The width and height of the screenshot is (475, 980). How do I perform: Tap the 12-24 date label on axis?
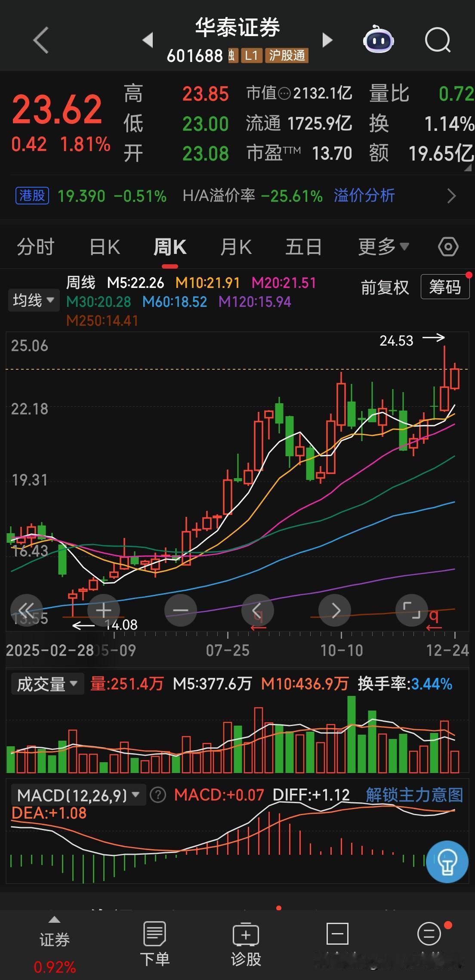coord(447,650)
